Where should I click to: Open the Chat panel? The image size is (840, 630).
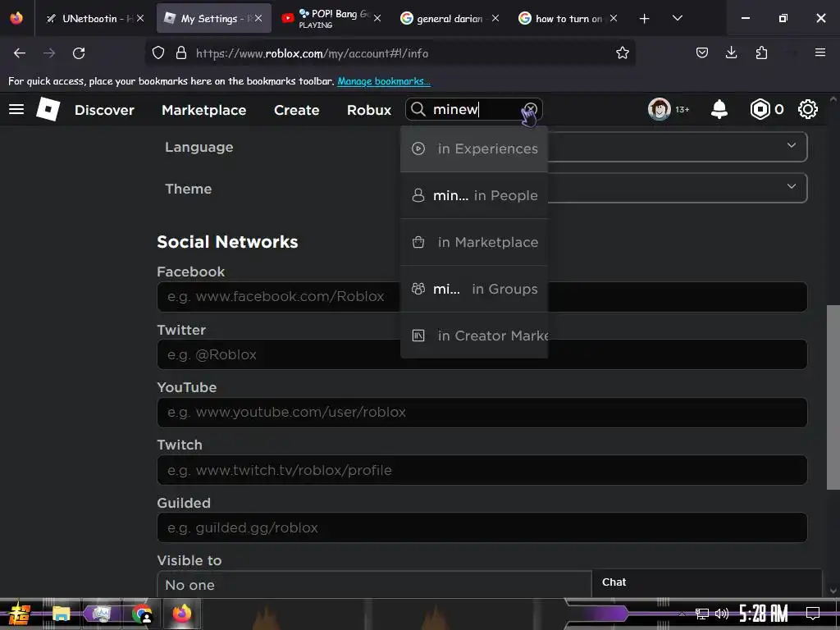706,582
